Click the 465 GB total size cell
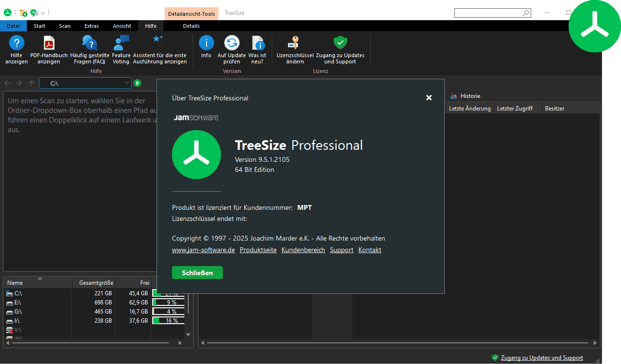The width and height of the screenshot is (621, 364). point(103,312)
